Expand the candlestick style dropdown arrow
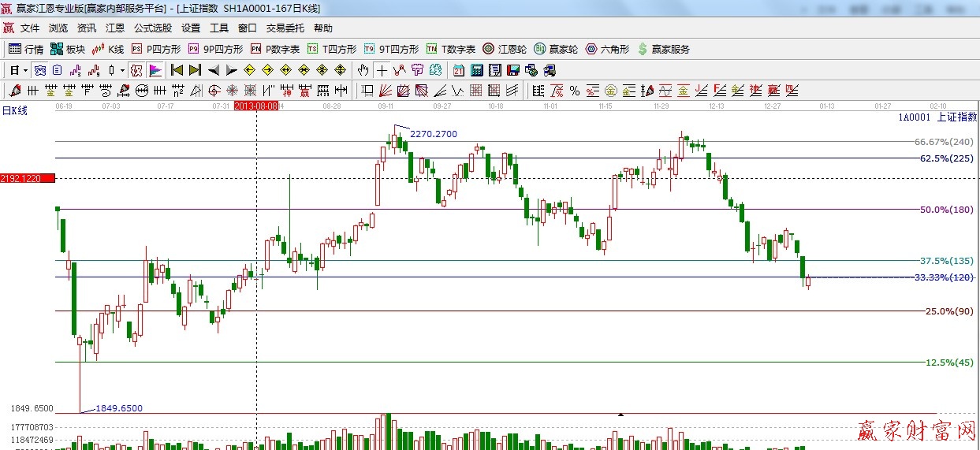Screen dimensions: 980x450 [x=122, y=70]
